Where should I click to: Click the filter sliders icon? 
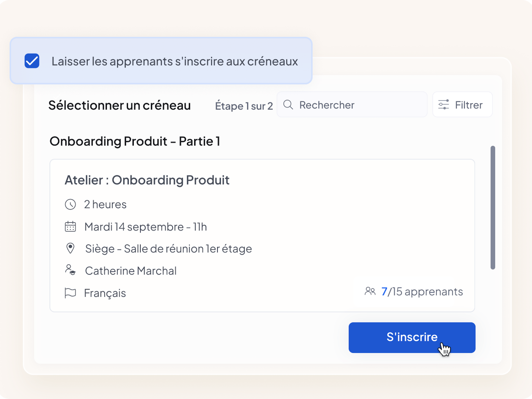point(443,105)
